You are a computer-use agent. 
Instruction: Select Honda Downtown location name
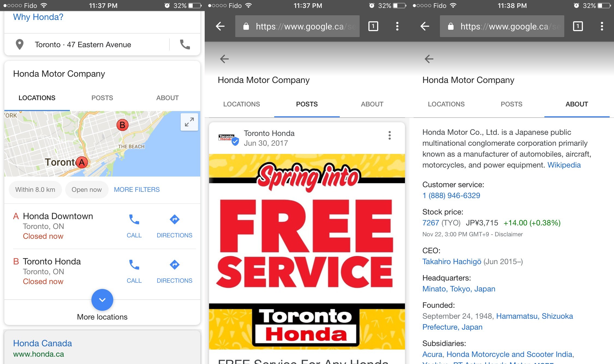coord(58,216)
